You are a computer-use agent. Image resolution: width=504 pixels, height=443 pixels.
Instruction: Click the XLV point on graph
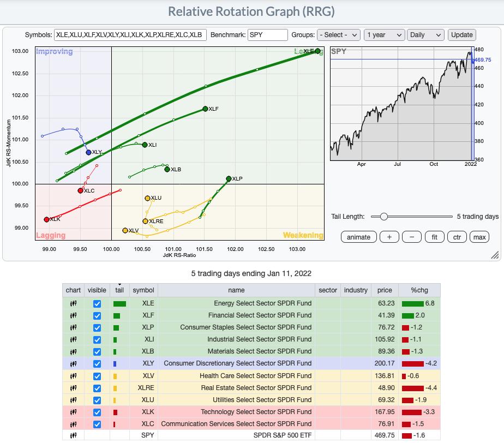125,230
